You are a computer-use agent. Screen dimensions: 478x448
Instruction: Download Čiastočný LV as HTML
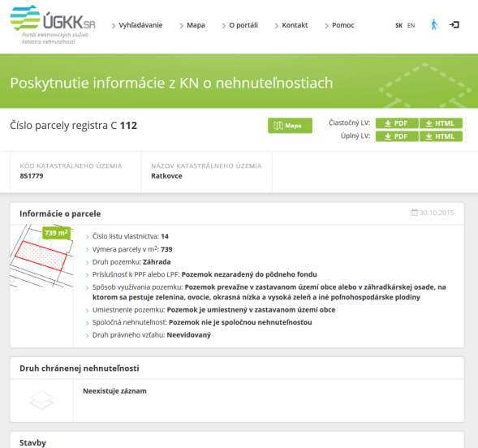441,123
